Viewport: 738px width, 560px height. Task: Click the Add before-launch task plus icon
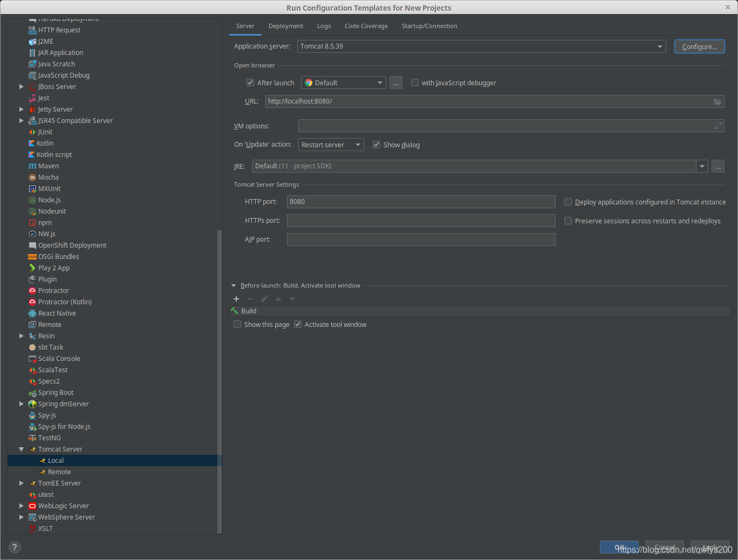(x=236, y=299)
